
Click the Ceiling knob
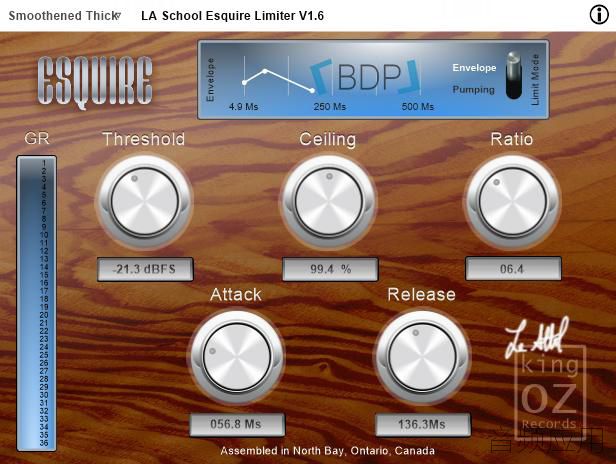(x=329, y=202)
